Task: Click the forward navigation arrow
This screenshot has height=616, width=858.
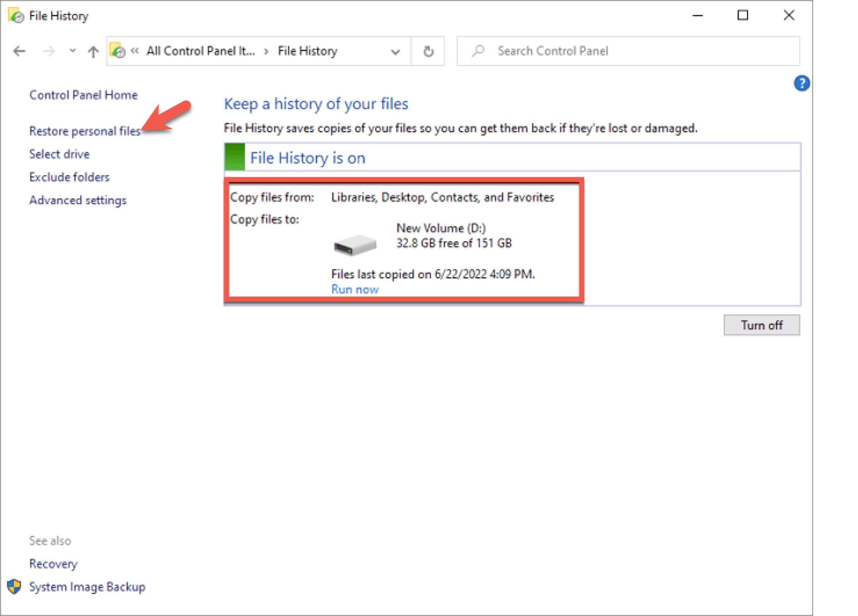Action: point(48,51)
